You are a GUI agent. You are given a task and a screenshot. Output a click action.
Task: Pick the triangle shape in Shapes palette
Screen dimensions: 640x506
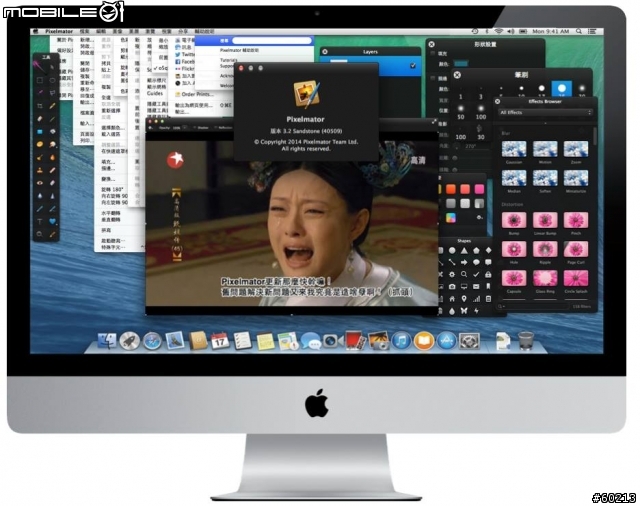tap(464, 250)
